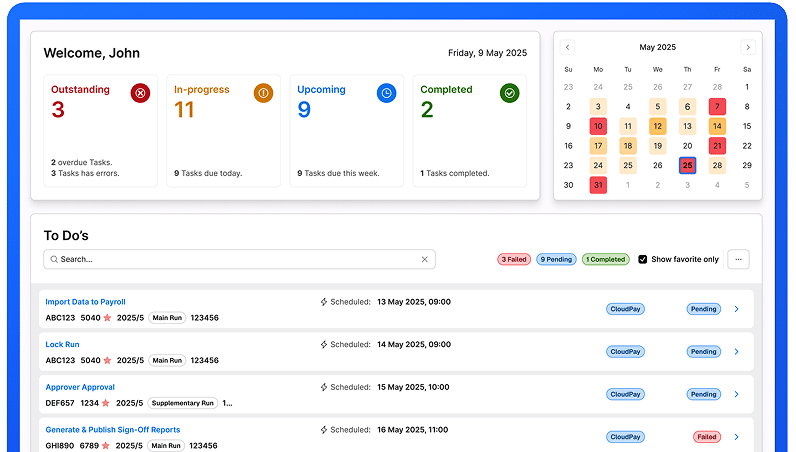
Task: Toggle favorite star on Generate & Publish row
Action: (x=106, y=446)
